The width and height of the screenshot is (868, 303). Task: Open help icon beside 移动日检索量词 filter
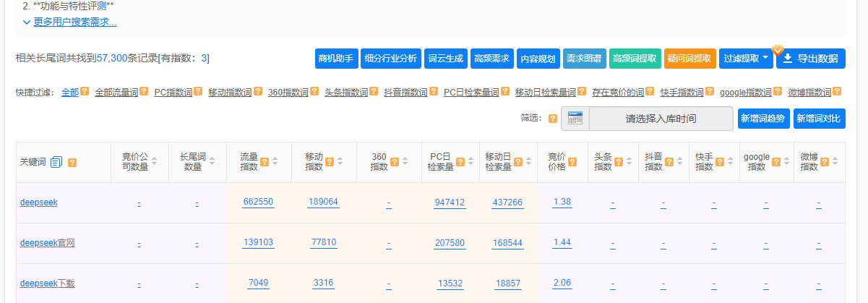click(x=581, y=92)
